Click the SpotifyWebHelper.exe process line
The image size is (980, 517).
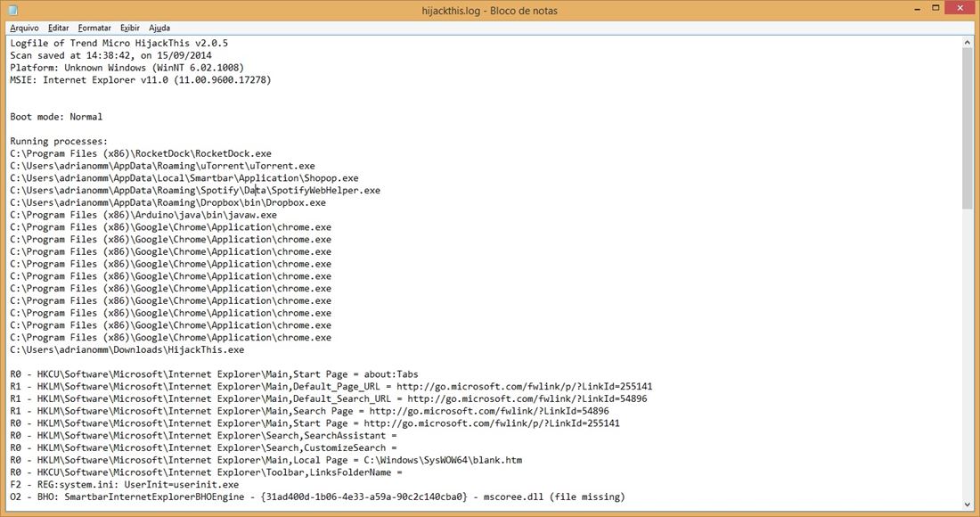click(195, 190)
